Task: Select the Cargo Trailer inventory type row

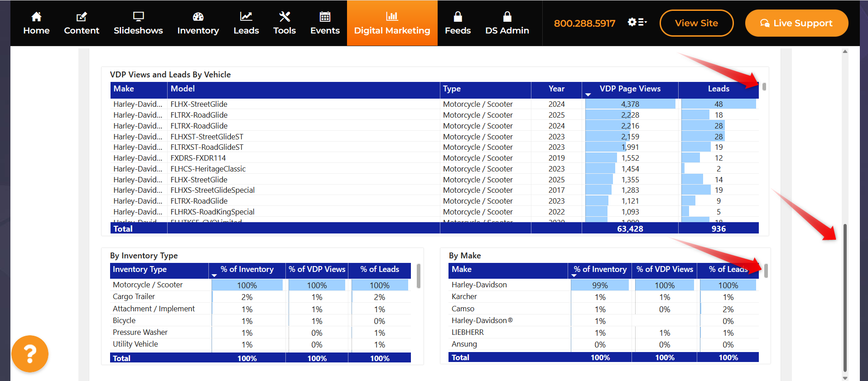Action: 260,297
